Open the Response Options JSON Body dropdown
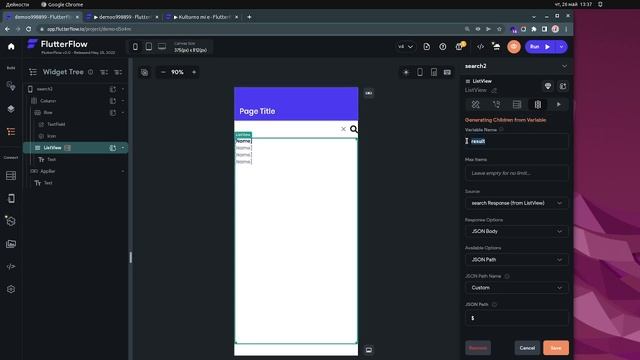This screenshot has height=360, width=640. [x=517, y=231]
